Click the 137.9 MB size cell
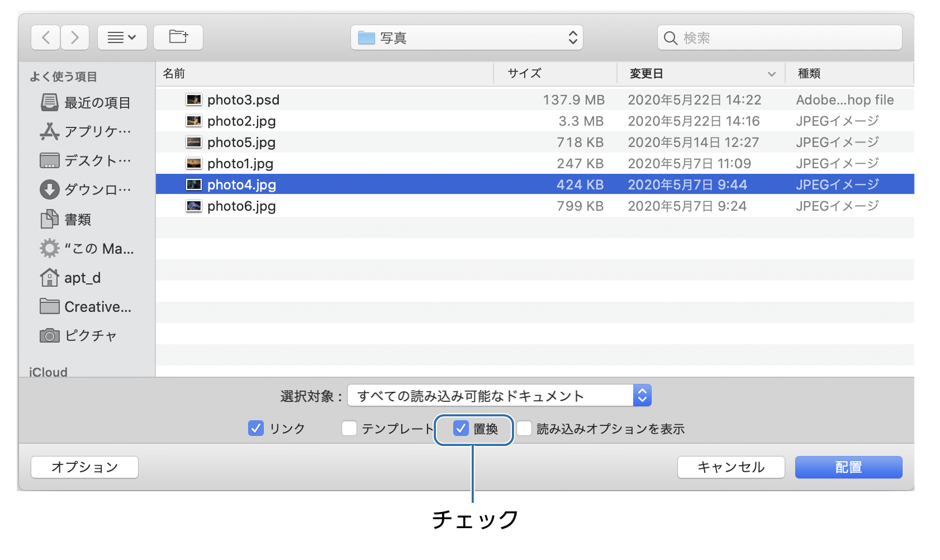Screen dimensions: 940x560 click(x=574, y=100)
